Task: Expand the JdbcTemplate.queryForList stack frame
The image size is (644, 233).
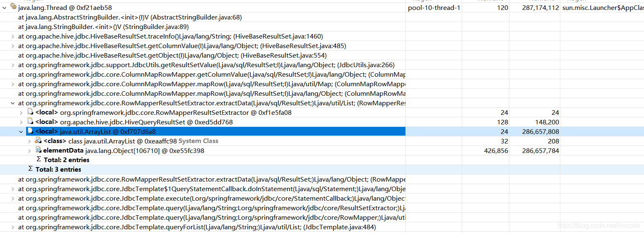Action: point(13,227)
